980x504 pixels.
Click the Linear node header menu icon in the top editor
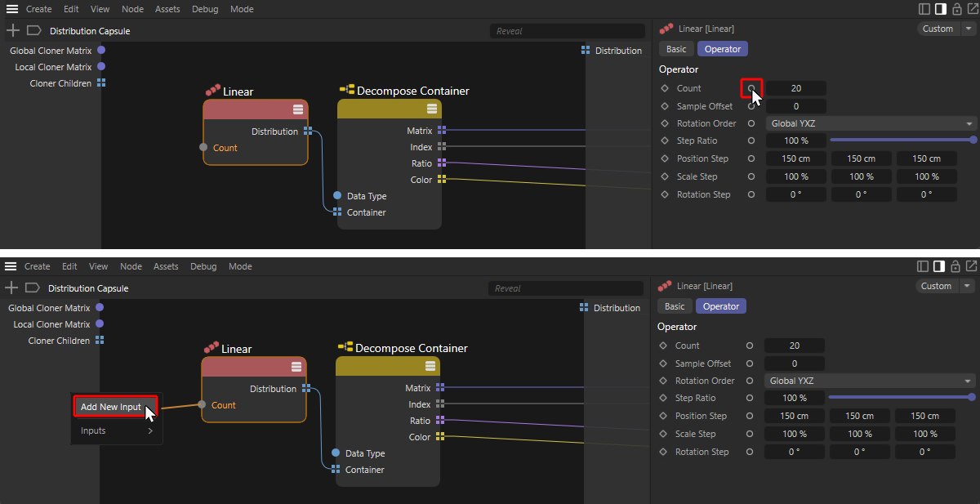pyautogui.click(x=298, y=109)
